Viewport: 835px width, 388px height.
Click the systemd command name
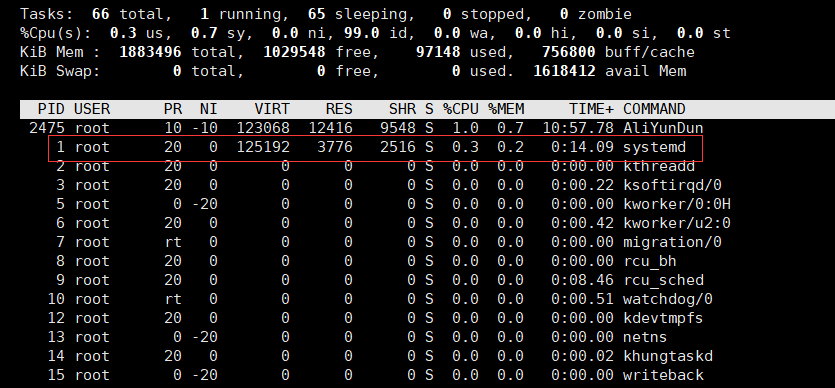pos(654,147)
